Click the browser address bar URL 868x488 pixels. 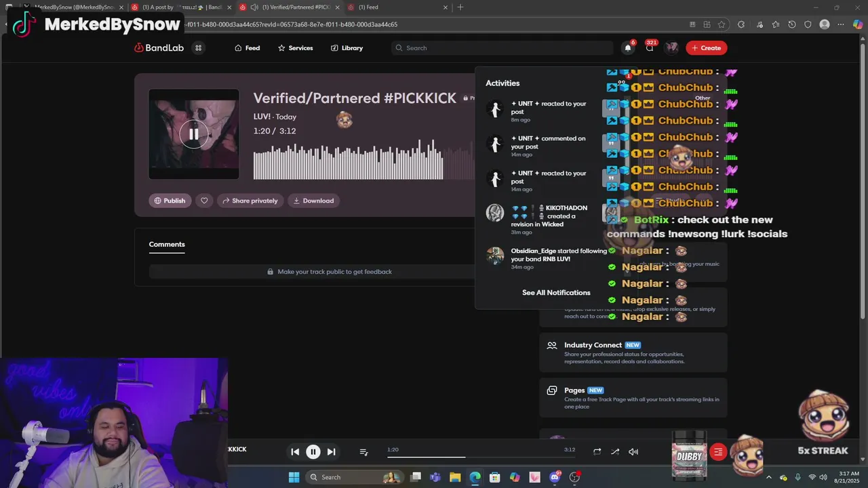[x=292, y=24]
